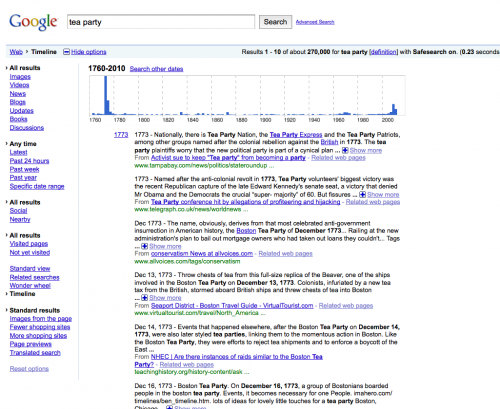
Task: Show Not yet visited pages
Action: [x=30, y=252]
